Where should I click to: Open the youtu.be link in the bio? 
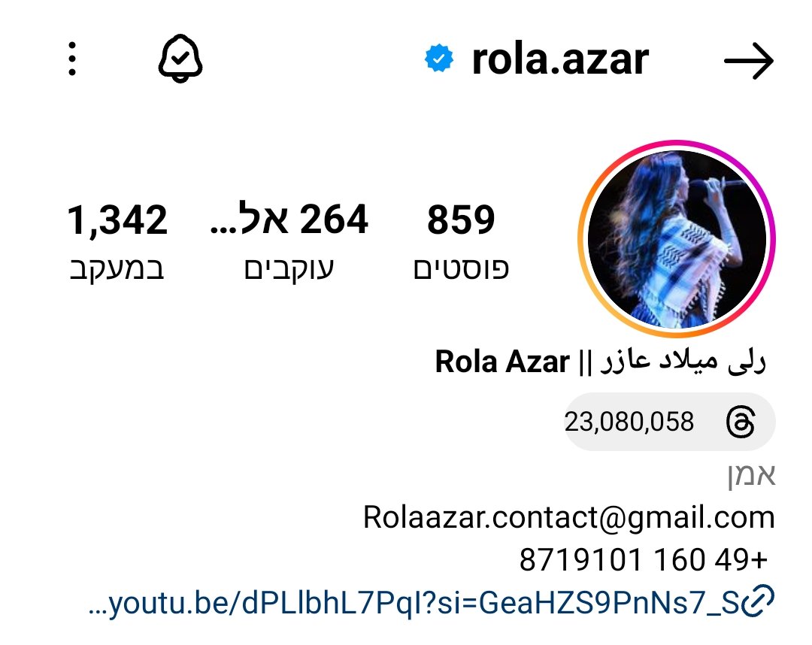[414, 603]
